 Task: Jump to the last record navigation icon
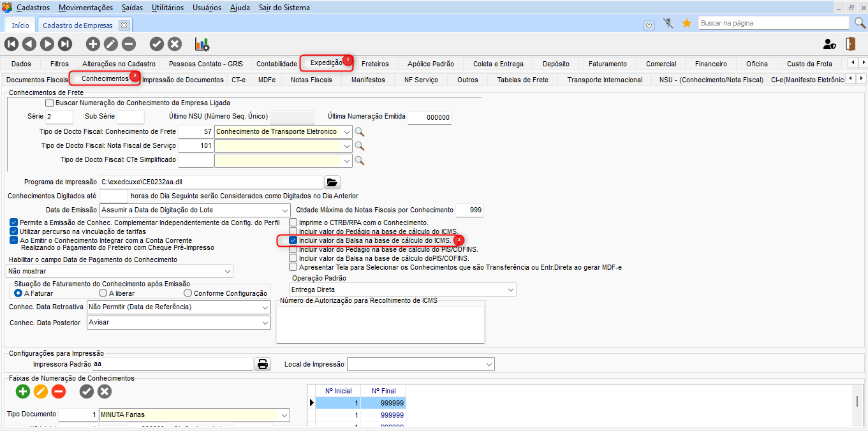65,44
